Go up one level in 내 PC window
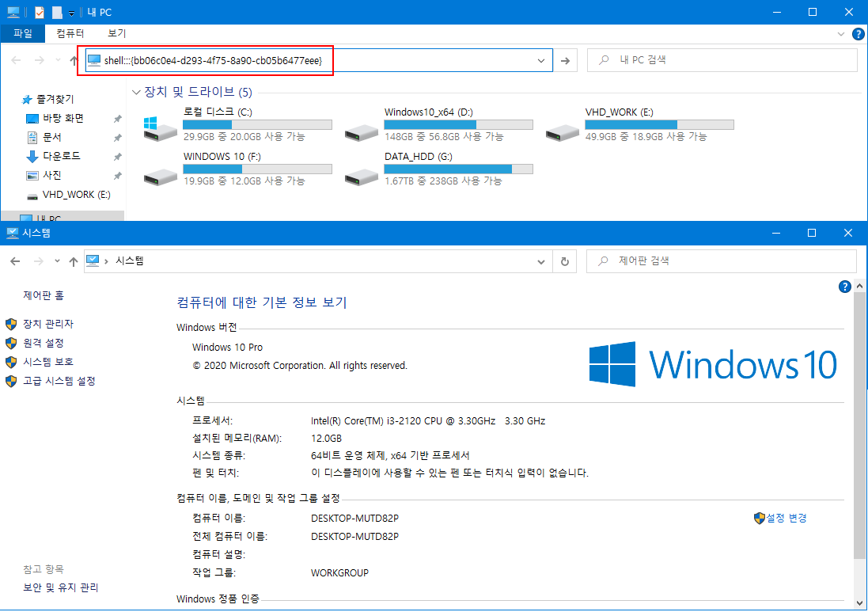The image size is (868, 612). 74,60
